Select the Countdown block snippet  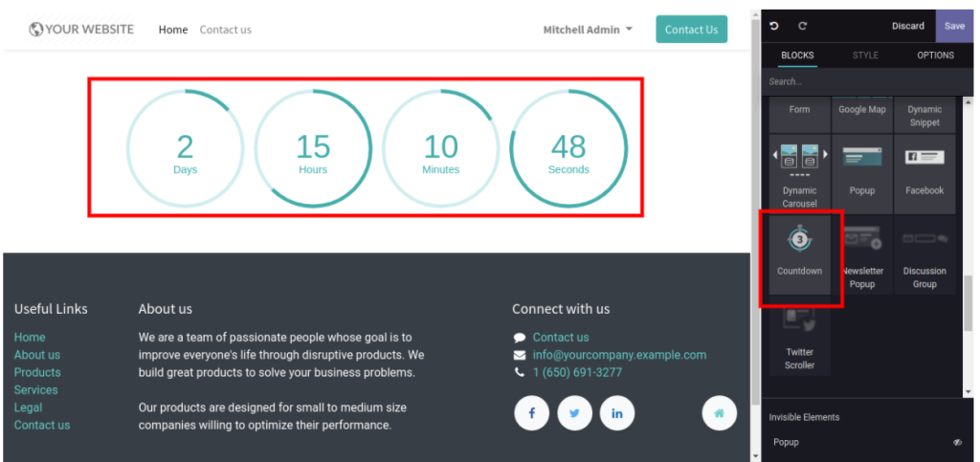(x=799, y=254)
